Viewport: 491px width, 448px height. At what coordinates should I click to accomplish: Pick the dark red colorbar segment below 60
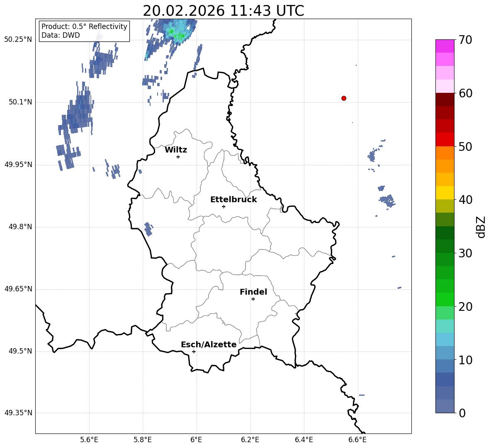pyautogui.click(x=445, y=99)
